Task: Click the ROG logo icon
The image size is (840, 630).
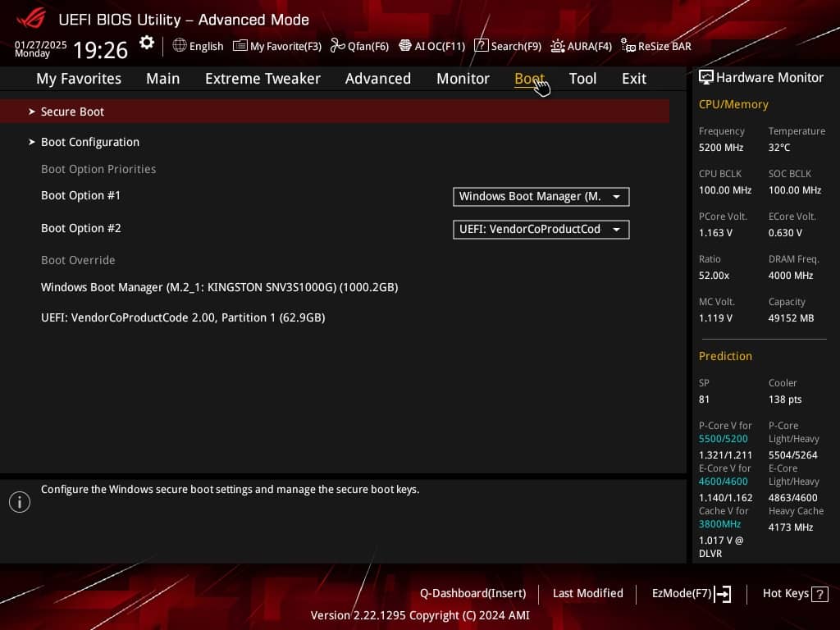Action: coord(31,18)
